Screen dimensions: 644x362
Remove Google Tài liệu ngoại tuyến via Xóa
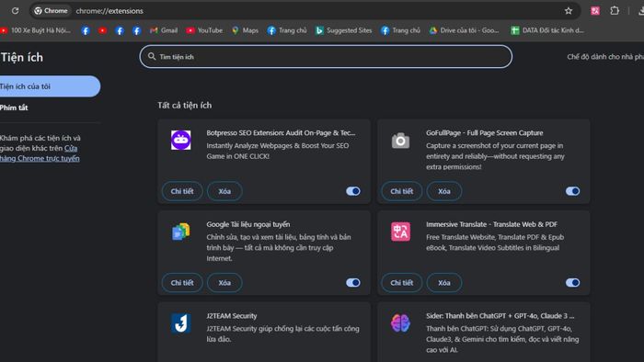click(x=224, y=282)
